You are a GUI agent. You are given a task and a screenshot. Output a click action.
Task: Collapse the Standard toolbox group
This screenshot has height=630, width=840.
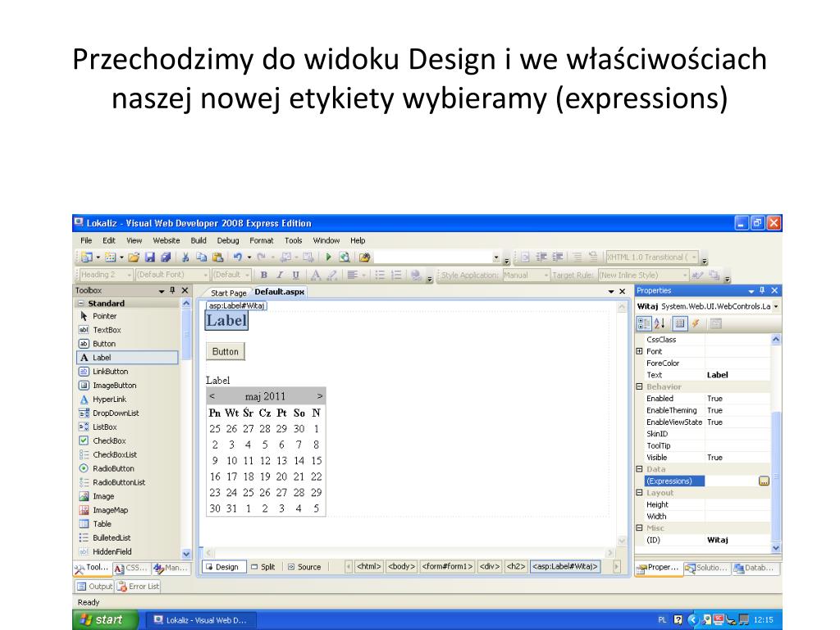pyautogui.click(x=81, y=304)
